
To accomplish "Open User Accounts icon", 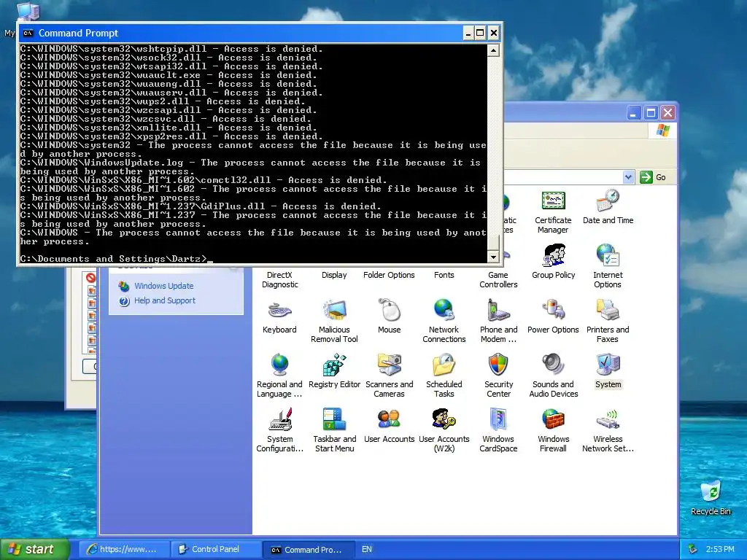I will pos(390,419).
